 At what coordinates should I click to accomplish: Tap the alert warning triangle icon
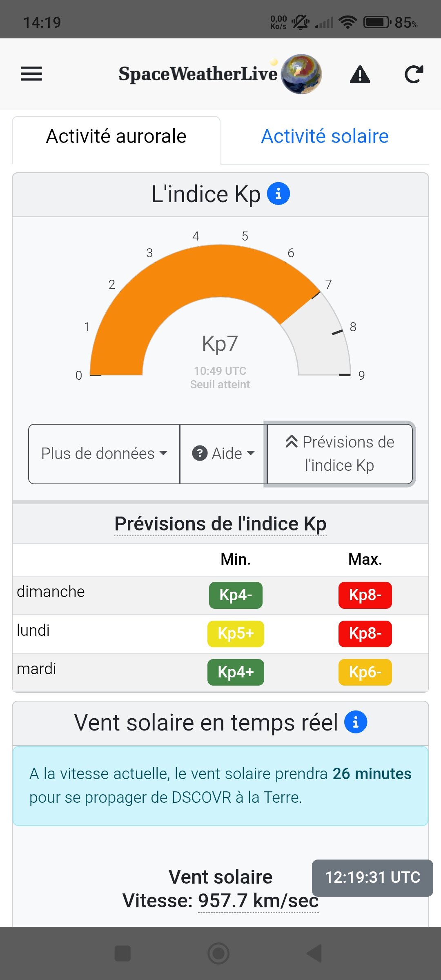(360, 75)
